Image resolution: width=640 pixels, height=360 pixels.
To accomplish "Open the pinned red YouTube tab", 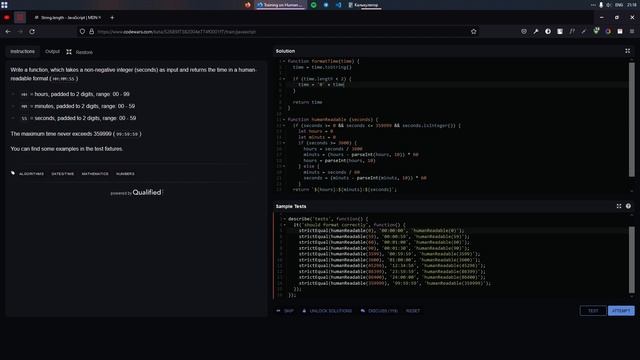I will coord(7,18).
